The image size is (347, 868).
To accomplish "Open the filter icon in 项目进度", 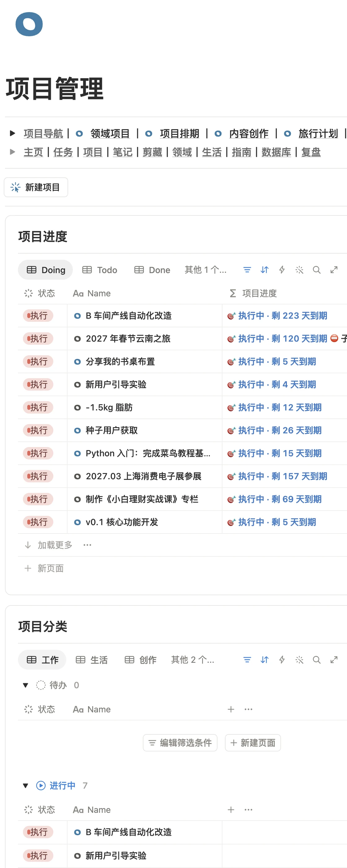I will (247, 270).
